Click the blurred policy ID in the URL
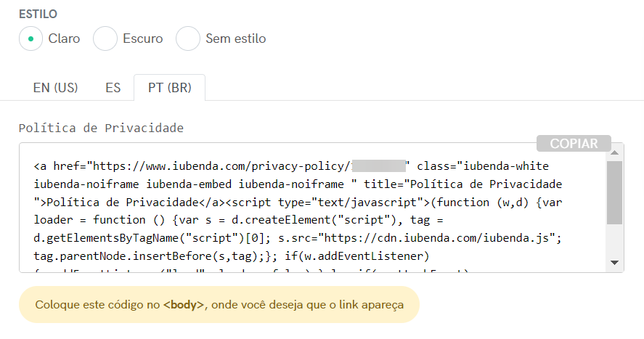Image resolution: width=644 pixels, height=339 pixels. tap(378, 166)
